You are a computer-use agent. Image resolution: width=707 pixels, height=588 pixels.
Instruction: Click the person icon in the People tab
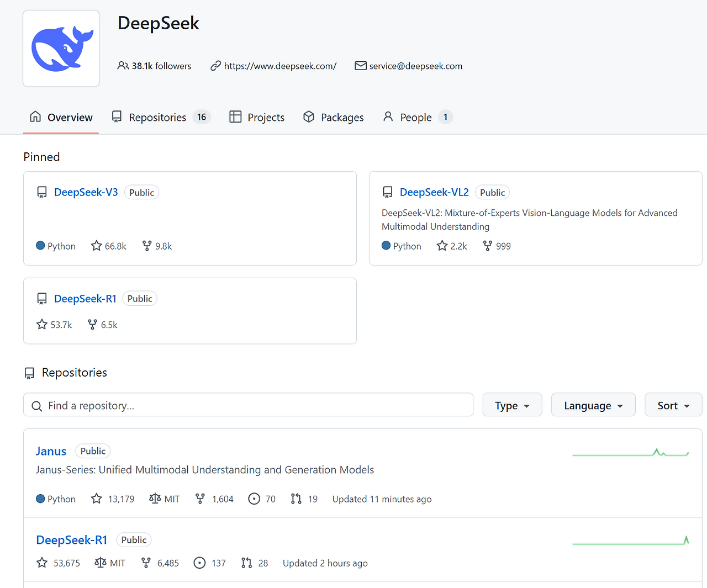click(388, 116)
